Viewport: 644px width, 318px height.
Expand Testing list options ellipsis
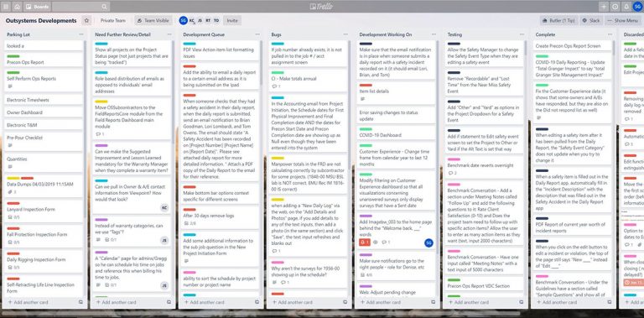click(x=522, y=34)
